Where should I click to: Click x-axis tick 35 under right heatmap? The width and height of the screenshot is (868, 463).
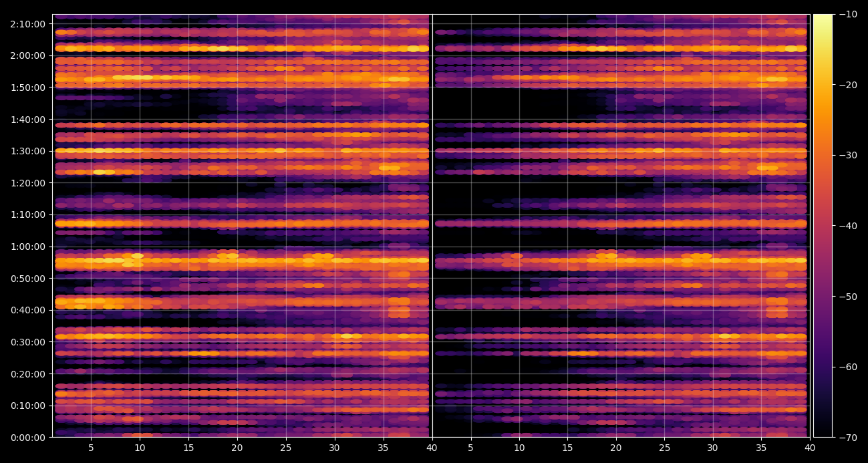pos(761,448)
